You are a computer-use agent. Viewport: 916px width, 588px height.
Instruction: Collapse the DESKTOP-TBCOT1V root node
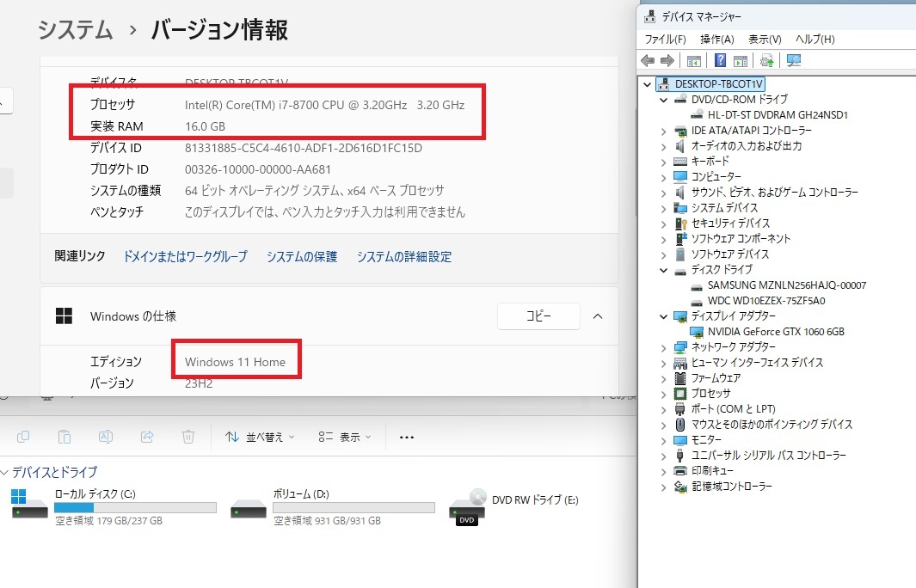pyautogui.click(x=648, y=84)
